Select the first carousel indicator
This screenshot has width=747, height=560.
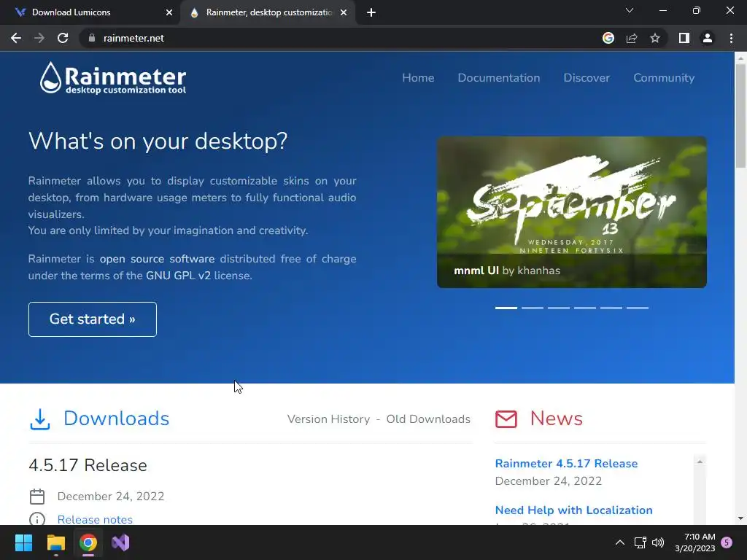pos(506,308)
